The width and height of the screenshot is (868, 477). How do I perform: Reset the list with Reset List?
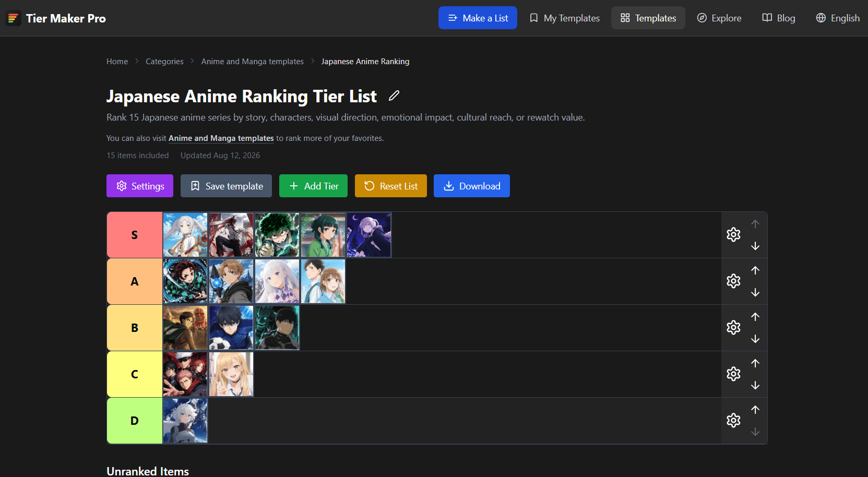click(391, 186)
